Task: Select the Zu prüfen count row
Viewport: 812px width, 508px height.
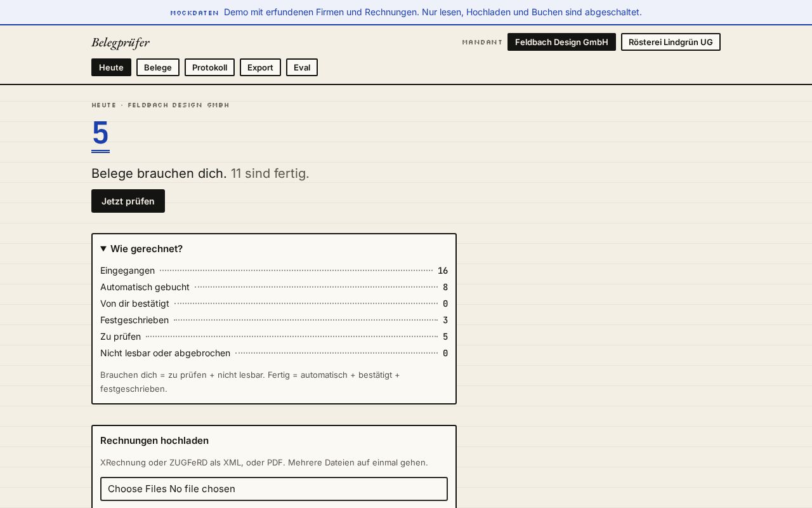Action: coord(274,337)
